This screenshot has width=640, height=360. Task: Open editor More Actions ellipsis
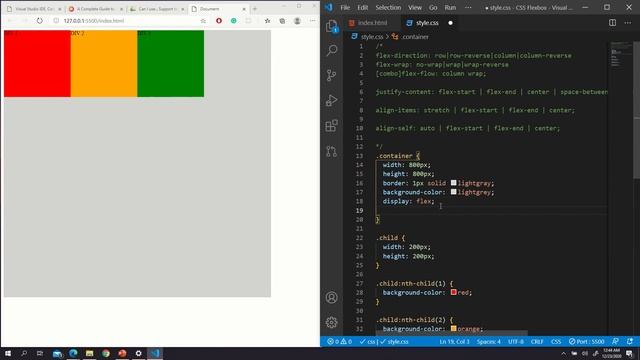click(628, 23)
